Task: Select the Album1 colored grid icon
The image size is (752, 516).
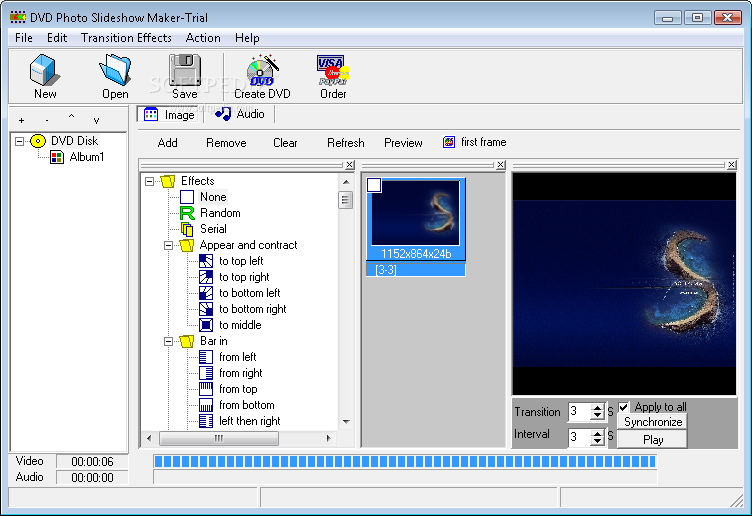Action: click(57, 157)
